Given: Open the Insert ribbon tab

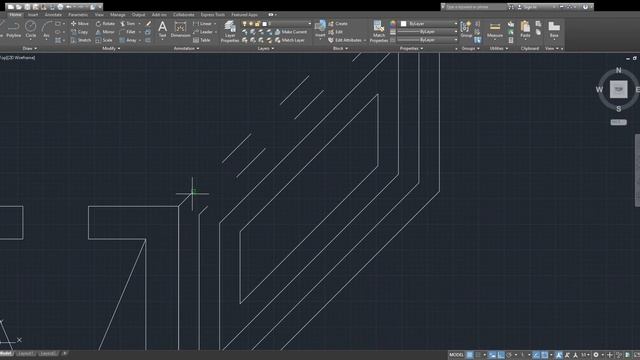Looking at the screenshot, I should tap(33, 15).
